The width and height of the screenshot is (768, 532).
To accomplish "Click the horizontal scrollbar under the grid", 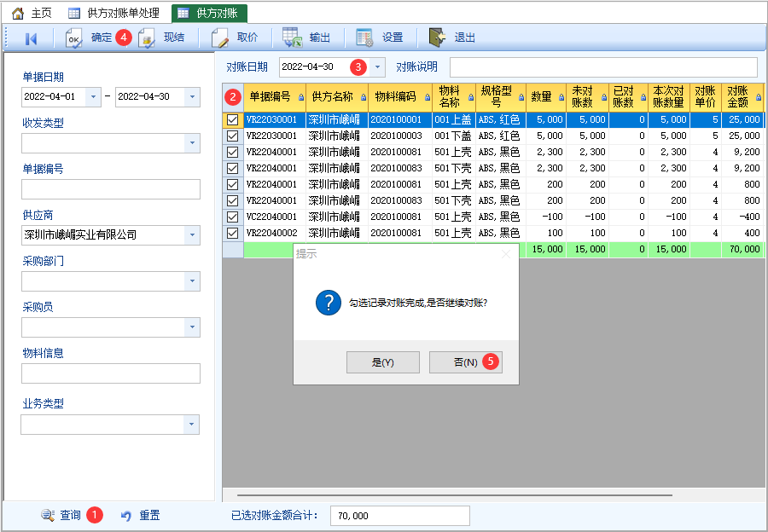I will pos(455,494).
